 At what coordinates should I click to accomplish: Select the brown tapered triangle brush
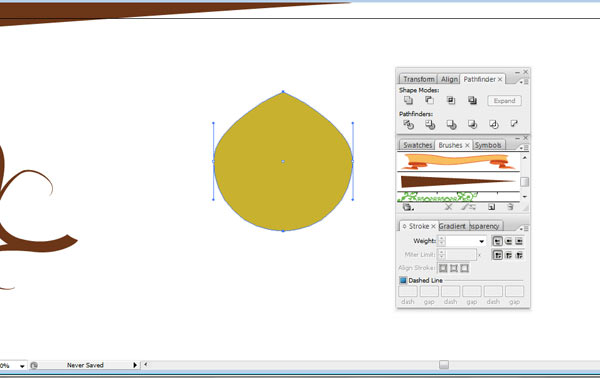[x=458, y=181]
